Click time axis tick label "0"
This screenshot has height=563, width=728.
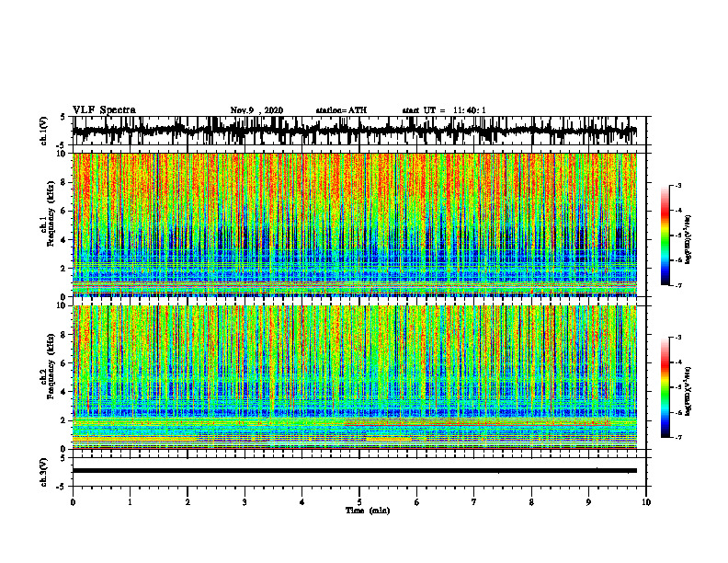click(73, 502)
